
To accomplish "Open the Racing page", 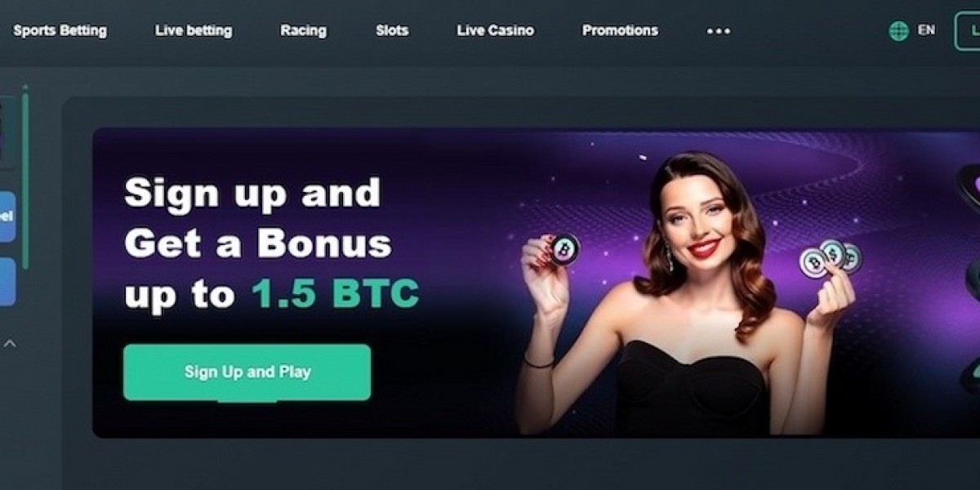I will click(x=303, y=31).
